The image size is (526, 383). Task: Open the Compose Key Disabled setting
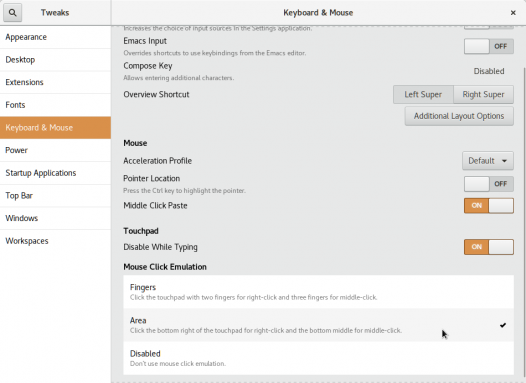pos(489,71)
